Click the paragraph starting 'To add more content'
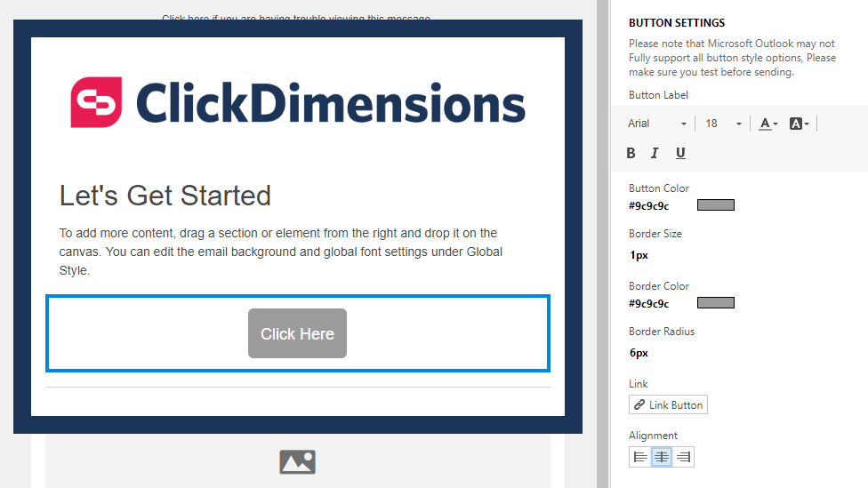Screen dimensions: 868x488 click(281, 252)
